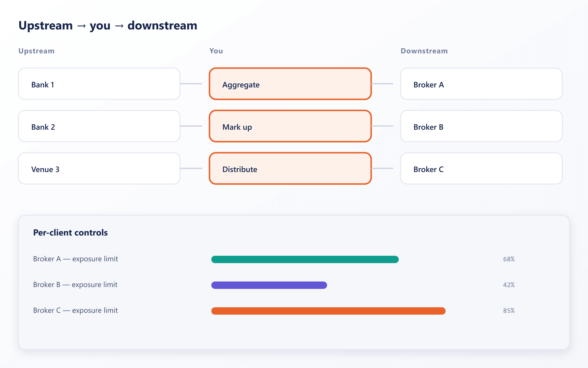588x368 pixels.
Task: Select the Bank 1 upstream card
Action: [x=99, y=84]
